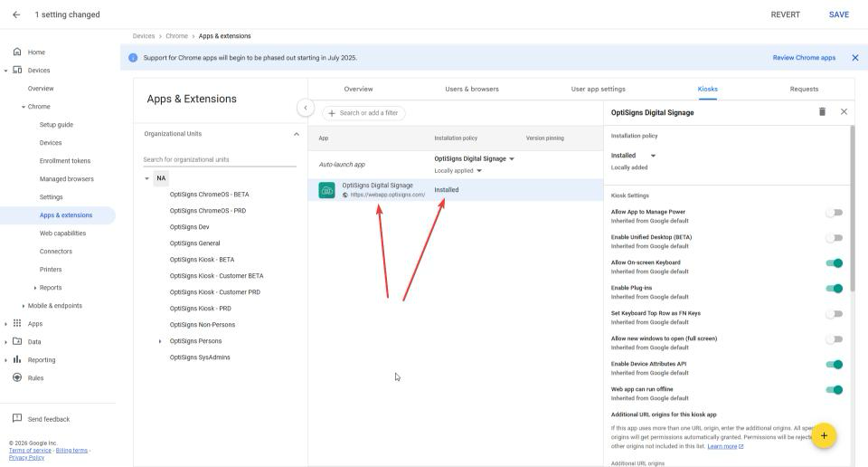
Task: Close the OptiSigns Digital Signage details panel
Action: 844,112
